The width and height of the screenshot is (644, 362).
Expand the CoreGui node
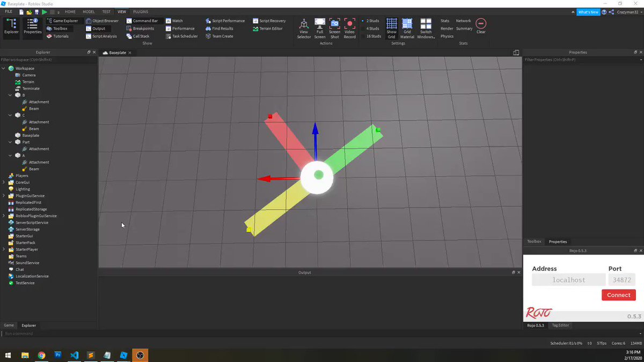click(4, 182)
